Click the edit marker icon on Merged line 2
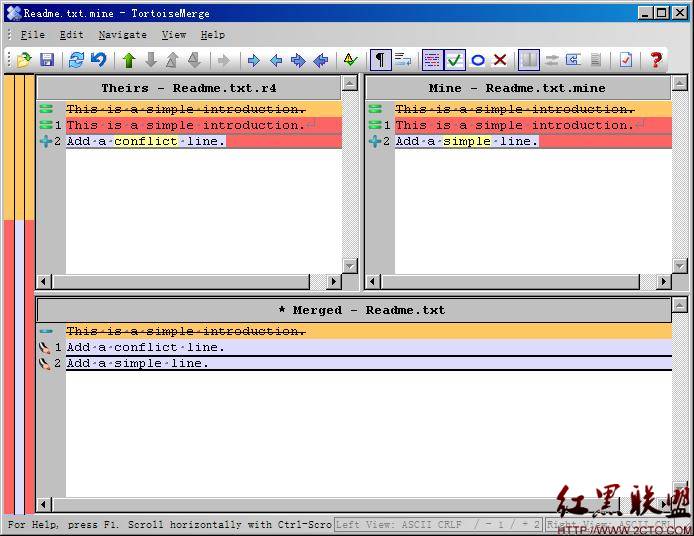The image size is (694, 536). click(45, 364)
